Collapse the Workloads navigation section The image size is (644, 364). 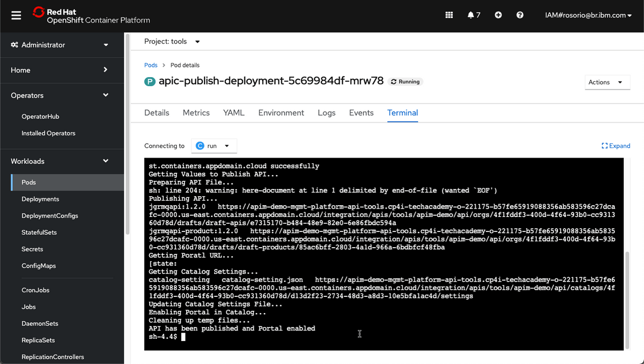(x=59, y=161)
